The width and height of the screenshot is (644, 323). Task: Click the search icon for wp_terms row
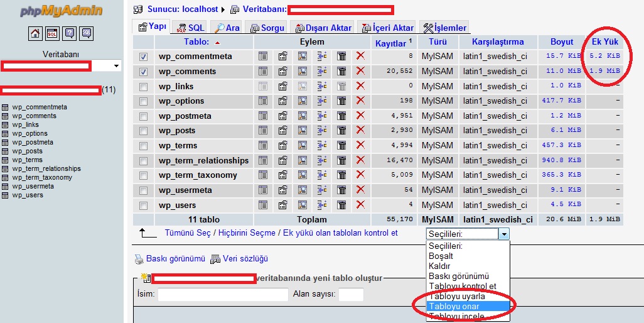303,146
